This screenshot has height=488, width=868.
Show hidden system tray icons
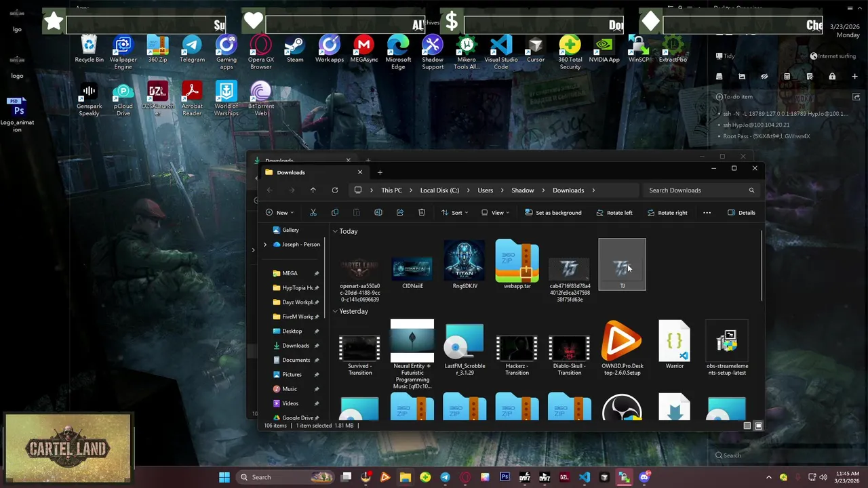point(768,477)
